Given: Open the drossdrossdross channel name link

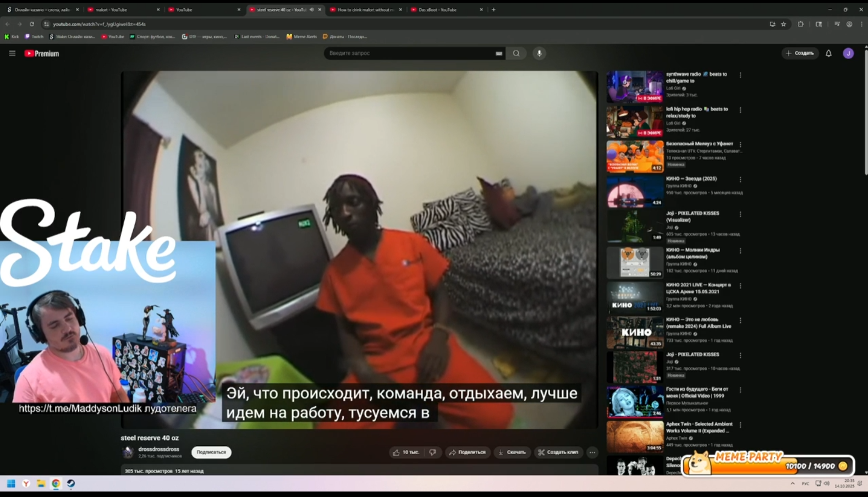Looking at the screenshot, I should [x=159, y=449].
